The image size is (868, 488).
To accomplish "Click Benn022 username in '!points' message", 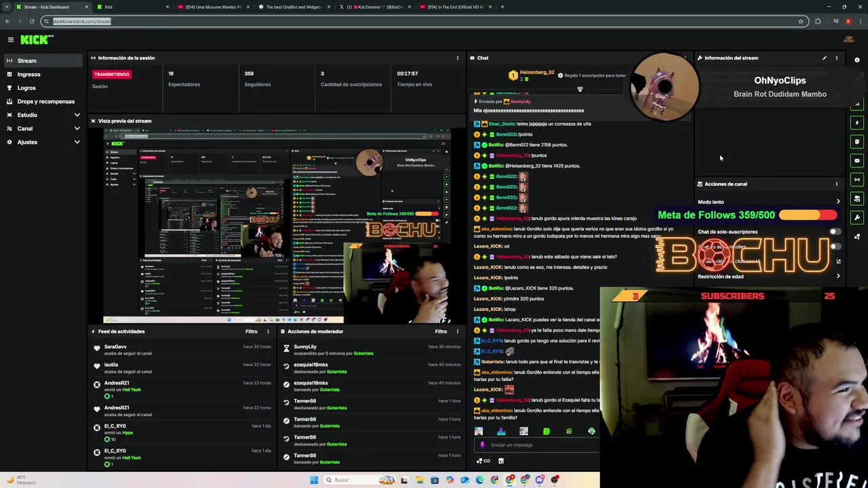I will pyautogui.click(x=506, y=134).
